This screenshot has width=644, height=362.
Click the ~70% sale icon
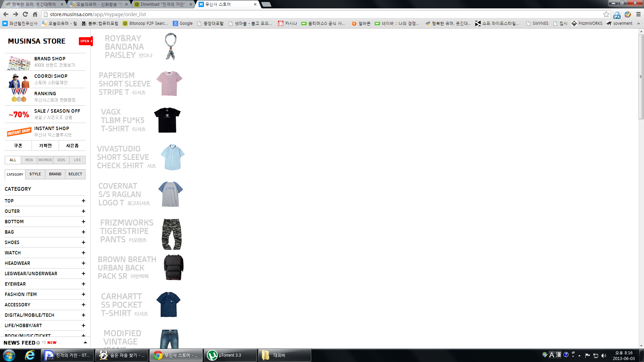[19, 114]
